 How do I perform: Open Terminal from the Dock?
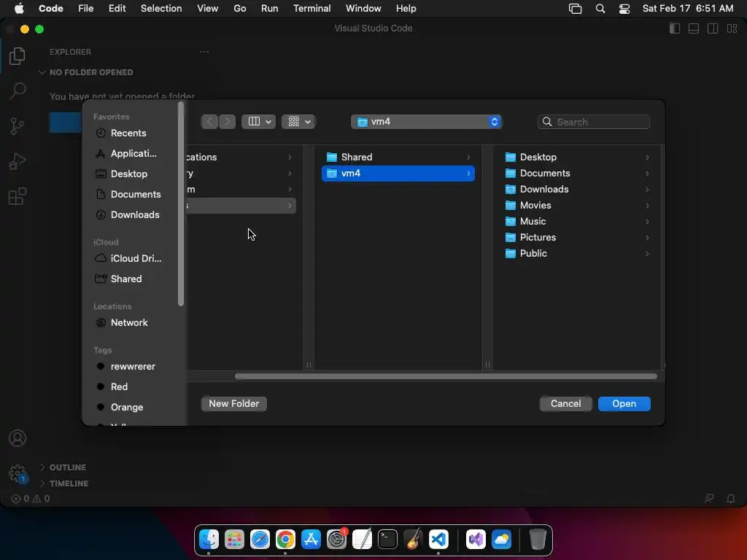387,540
